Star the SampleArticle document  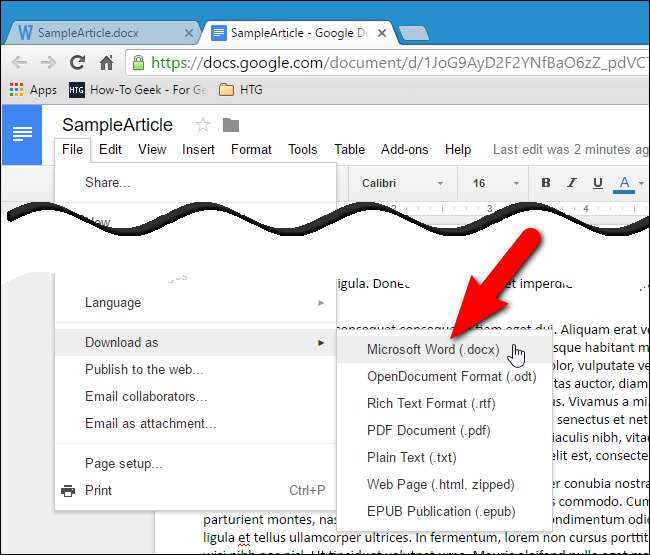click(203, 125)
